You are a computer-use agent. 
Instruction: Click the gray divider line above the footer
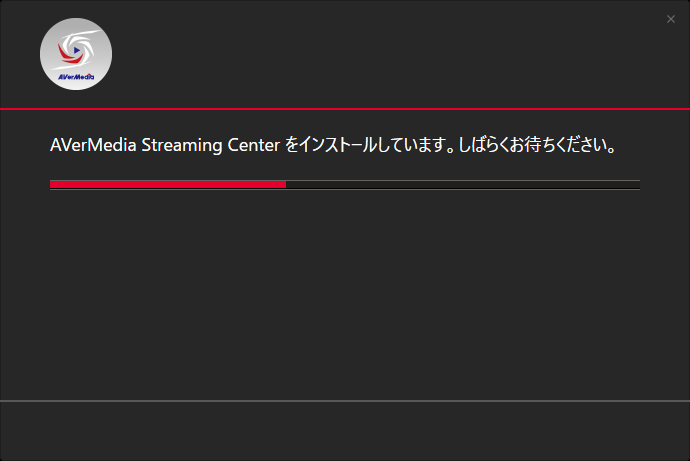point(345,401)
